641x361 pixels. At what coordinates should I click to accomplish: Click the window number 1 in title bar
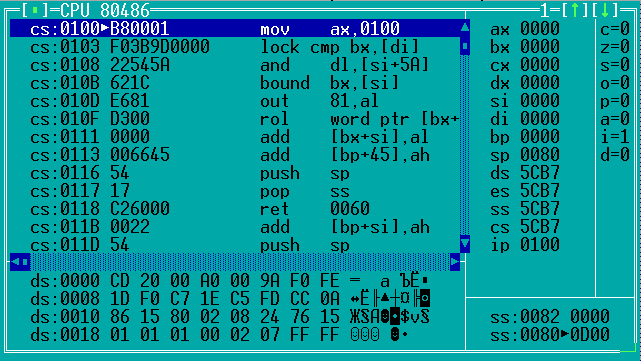tap(545, 10)
